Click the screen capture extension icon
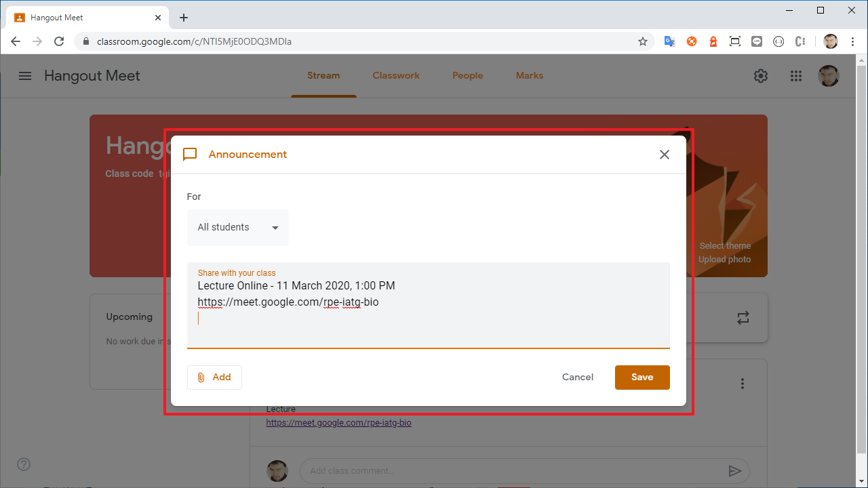The image size is (868, 488). pyautogui.click(x=735, y=41)
